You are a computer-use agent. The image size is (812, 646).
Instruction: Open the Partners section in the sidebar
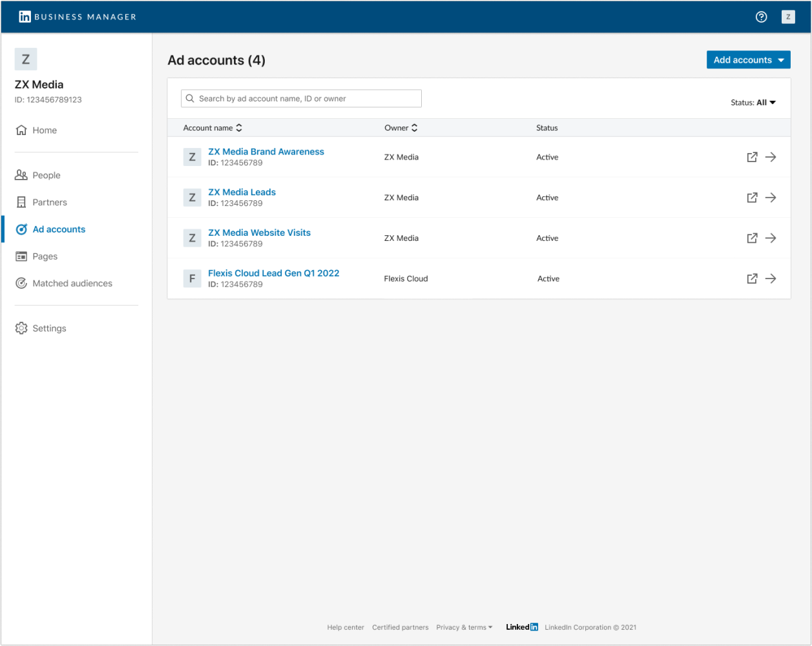(49, 202)
